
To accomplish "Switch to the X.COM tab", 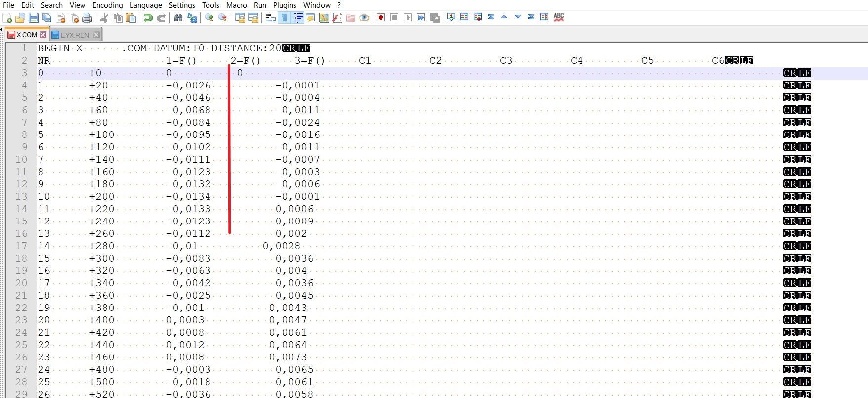I will [x=27, y=35].
